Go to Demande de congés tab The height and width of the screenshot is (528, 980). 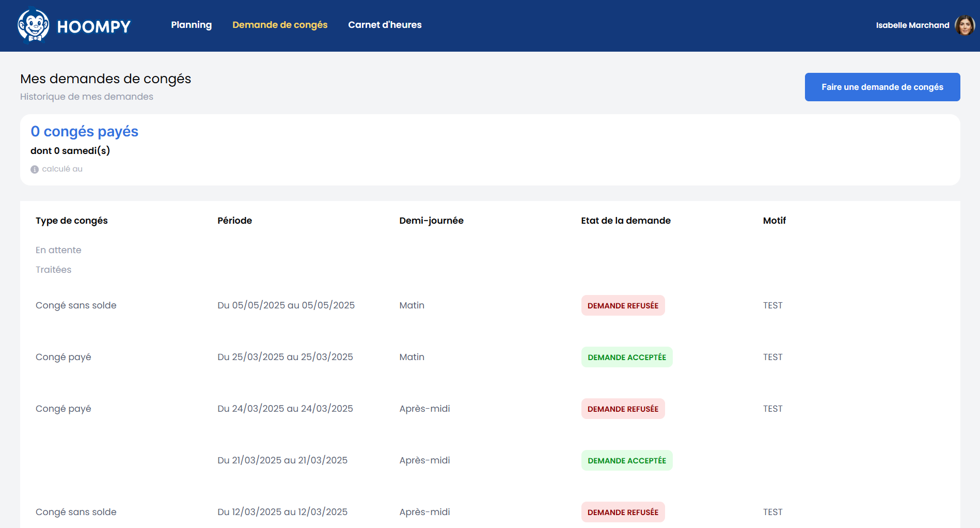point(280,25)
